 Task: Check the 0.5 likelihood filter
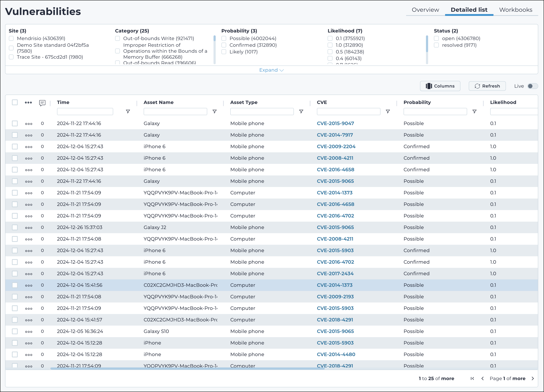[330, 52]
